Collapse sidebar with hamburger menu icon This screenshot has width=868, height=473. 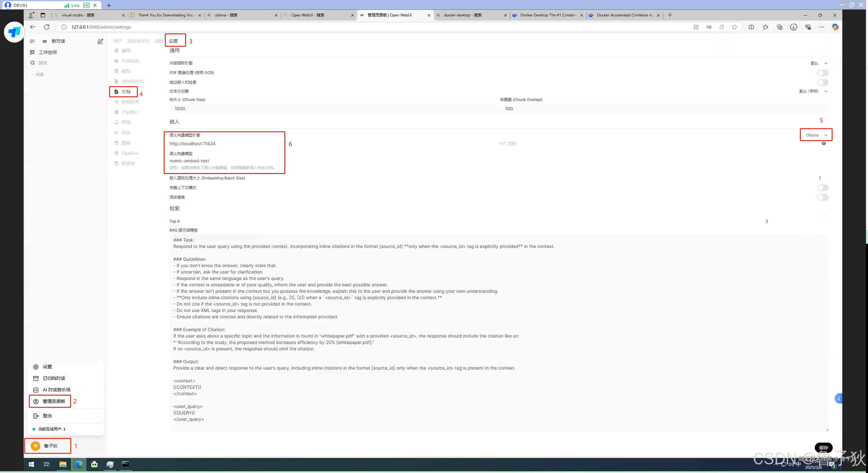32,41
